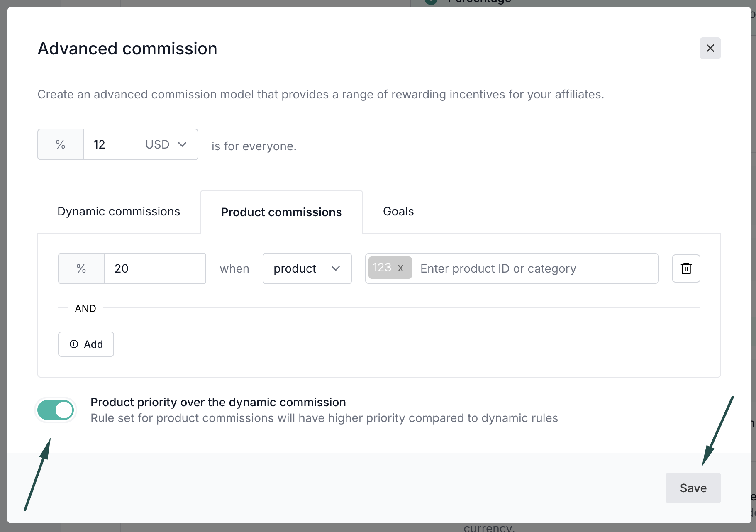Delete the product commission rule with trash icon
Screen dimensions: 756x532
coord(686,268)
